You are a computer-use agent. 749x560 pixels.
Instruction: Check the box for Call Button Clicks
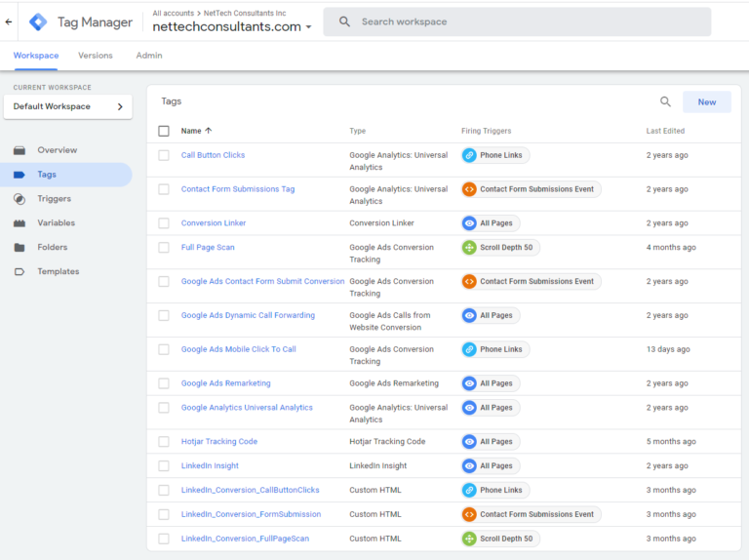pos(164,155)
